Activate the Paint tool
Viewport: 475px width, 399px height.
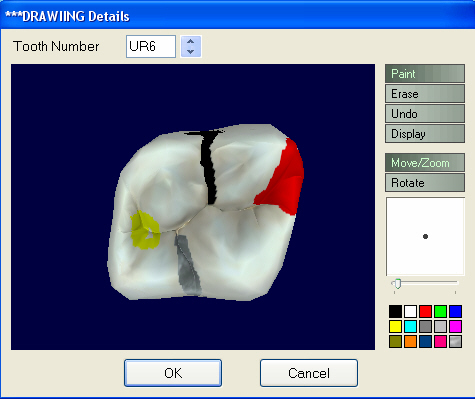[x=425, y=74]
